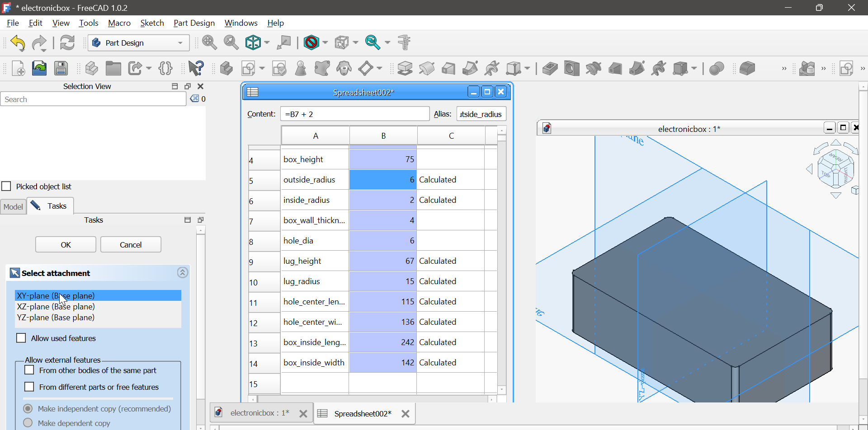
Task: Click the What's This help icon
Action: tap(196, 68)
